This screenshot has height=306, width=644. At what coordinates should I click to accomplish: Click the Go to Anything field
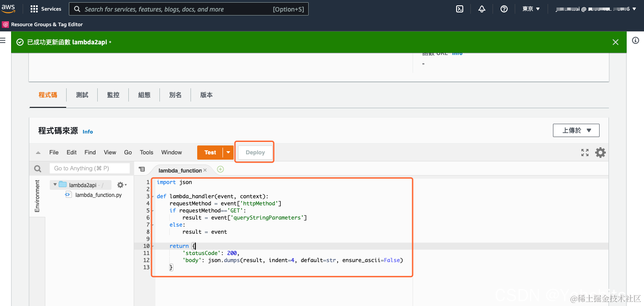89,169
